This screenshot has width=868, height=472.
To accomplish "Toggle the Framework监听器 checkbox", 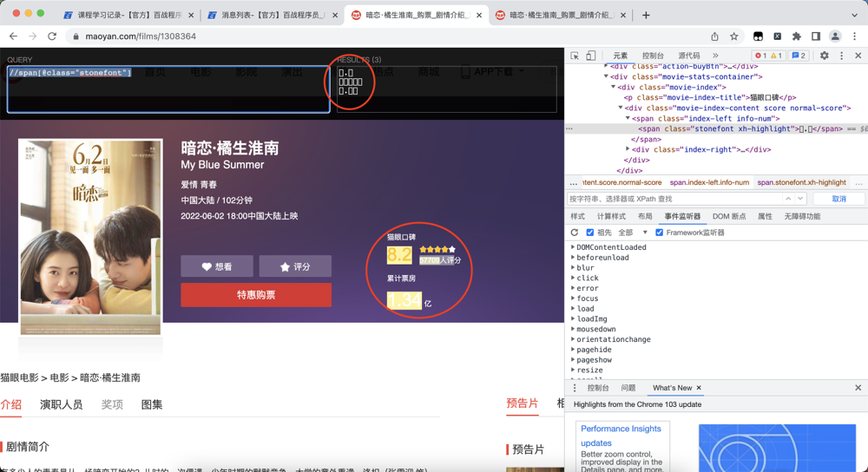I will click(x=660, y=233).
